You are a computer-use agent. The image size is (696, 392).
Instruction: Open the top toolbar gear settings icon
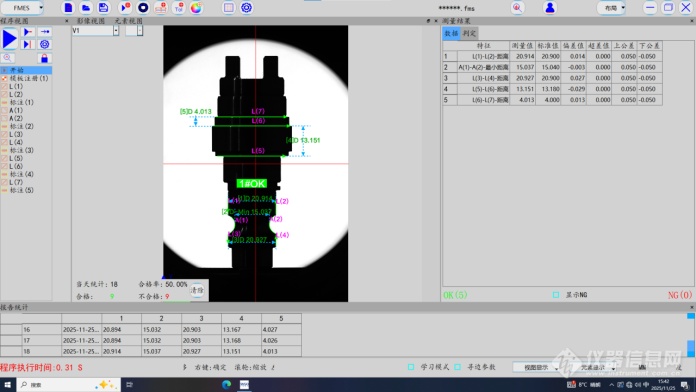(246, 8)
